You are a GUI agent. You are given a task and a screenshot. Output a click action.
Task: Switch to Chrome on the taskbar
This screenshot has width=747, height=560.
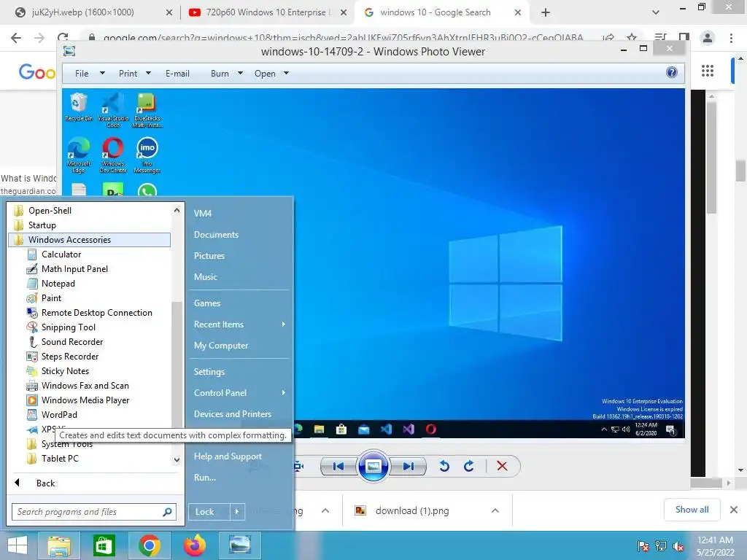click(x=149, y=545)
